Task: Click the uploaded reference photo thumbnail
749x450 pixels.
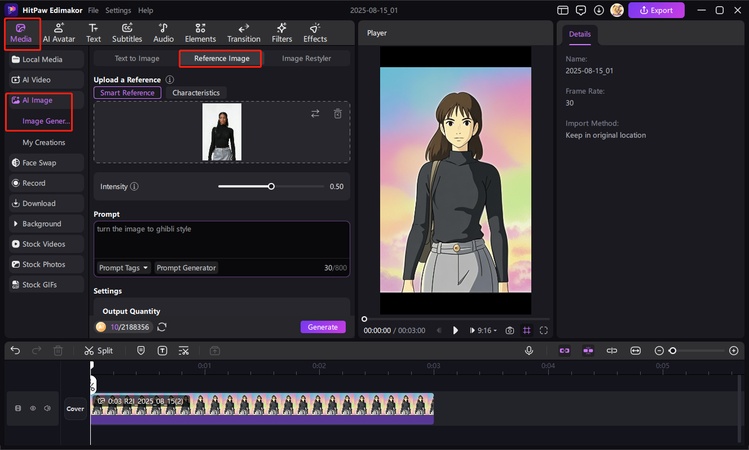Action: pos(222,132)
